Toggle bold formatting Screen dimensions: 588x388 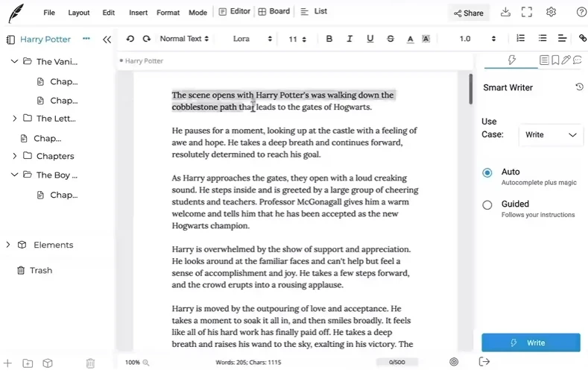click(x=329, y=39)
